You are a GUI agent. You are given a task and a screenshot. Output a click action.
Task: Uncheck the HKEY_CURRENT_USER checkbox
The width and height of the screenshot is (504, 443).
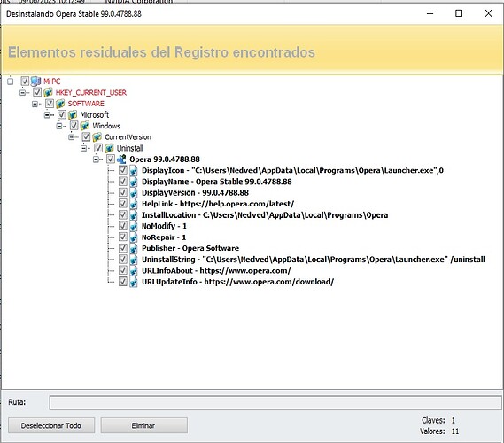tap(37, 92)
